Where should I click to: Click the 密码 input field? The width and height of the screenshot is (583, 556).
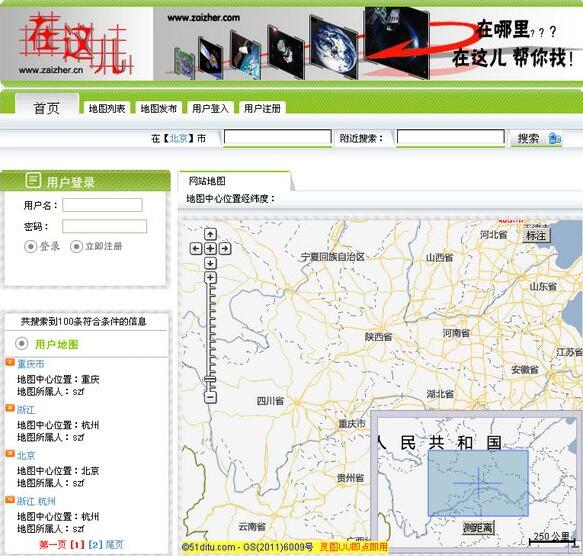(104, 226)
